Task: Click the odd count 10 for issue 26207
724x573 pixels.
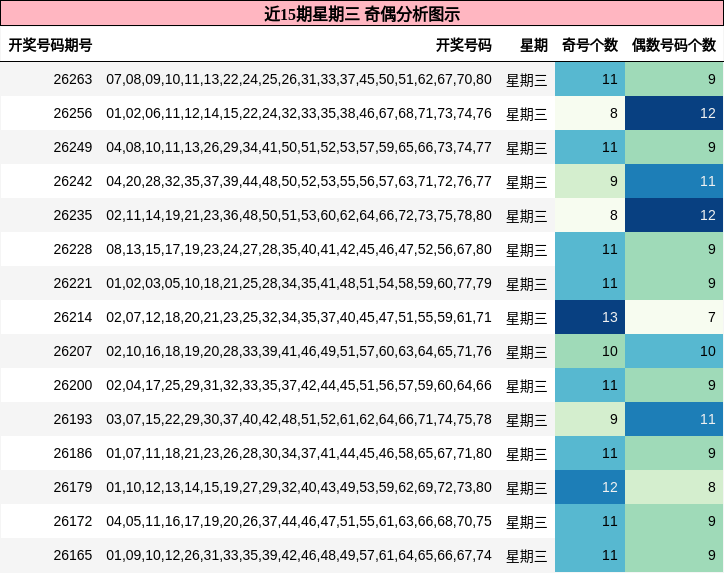Action: point(590,351)
